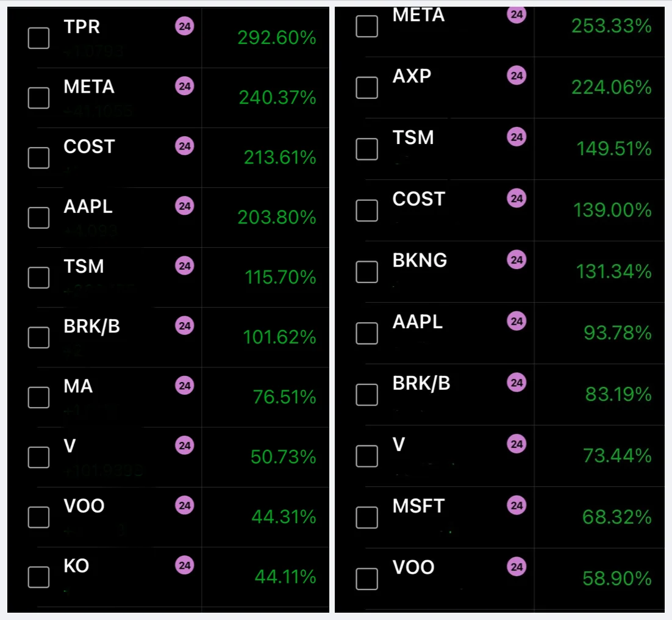Check the MA row checkbox
The image size is (672, 620).
pos(39,397)
